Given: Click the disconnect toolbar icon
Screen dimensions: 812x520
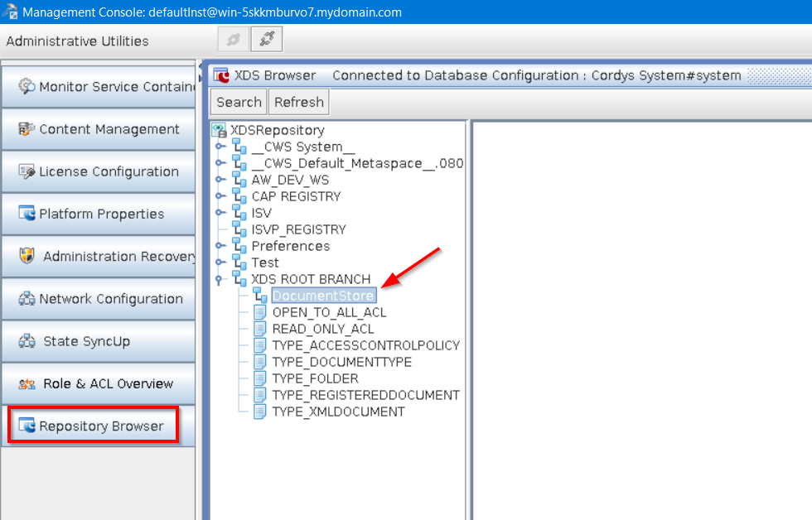Looking at the screenshot, I should tap(267, 40).
